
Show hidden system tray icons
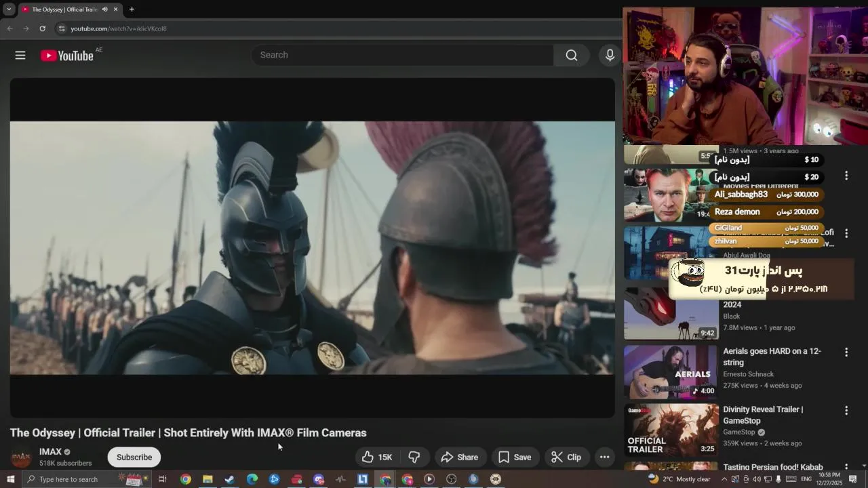724,479
